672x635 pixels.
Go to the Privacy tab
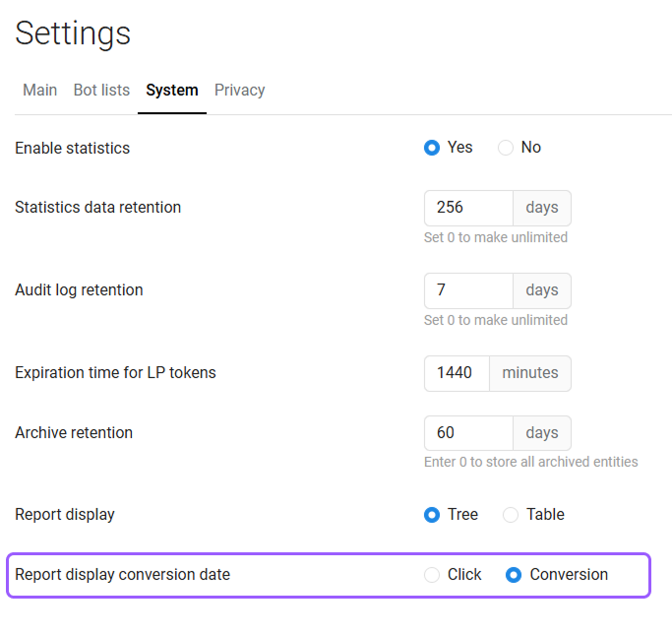click(x=240, y=90)
